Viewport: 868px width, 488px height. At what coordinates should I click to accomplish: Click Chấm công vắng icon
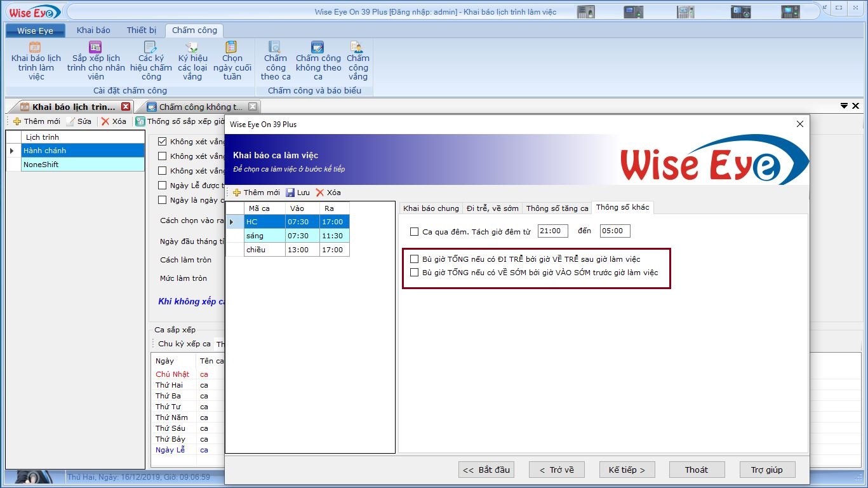click(x=357, y=48)
